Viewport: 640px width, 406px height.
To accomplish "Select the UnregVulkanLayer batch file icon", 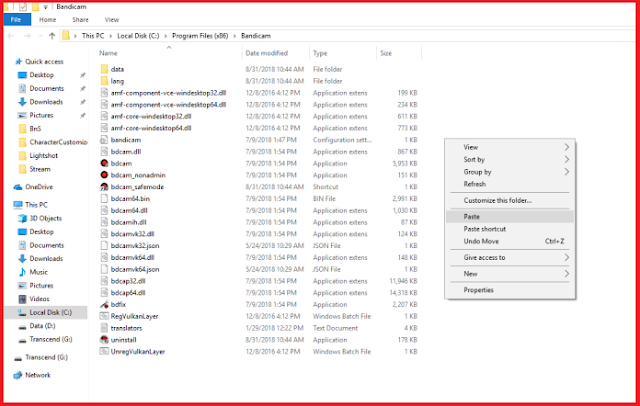I will tap(104, 351).
